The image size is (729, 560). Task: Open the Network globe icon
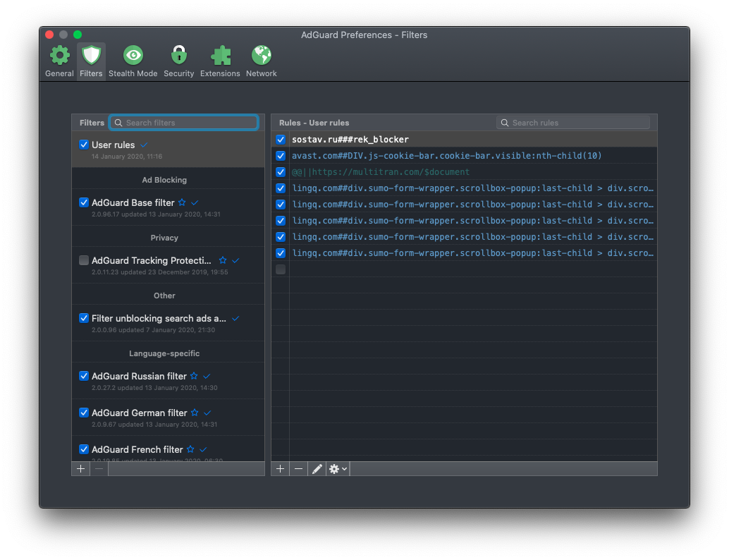262,55
